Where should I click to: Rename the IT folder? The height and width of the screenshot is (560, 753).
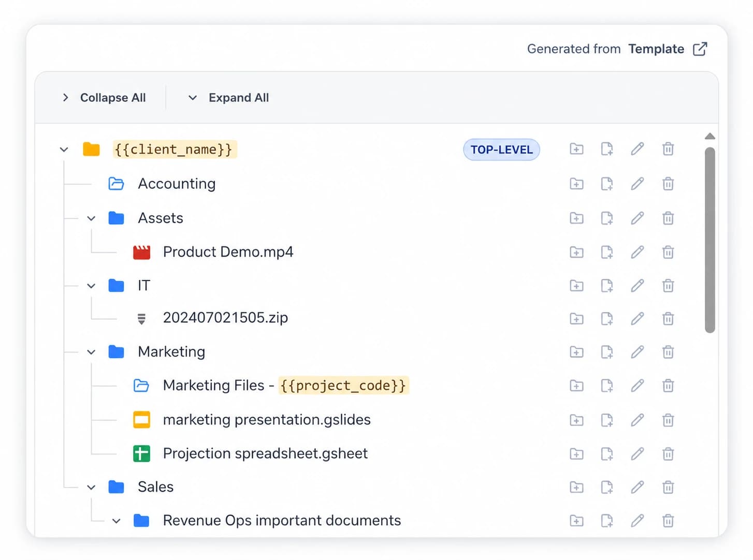coord(638,286)
